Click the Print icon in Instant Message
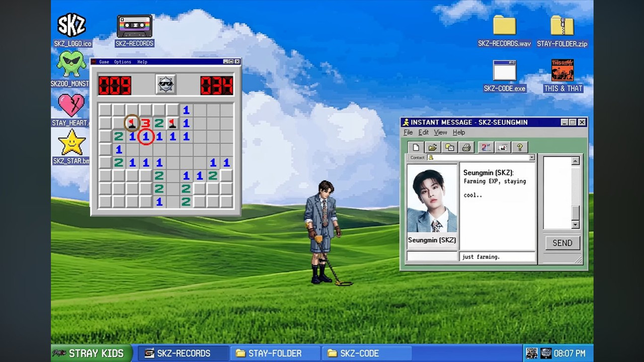 466,147
